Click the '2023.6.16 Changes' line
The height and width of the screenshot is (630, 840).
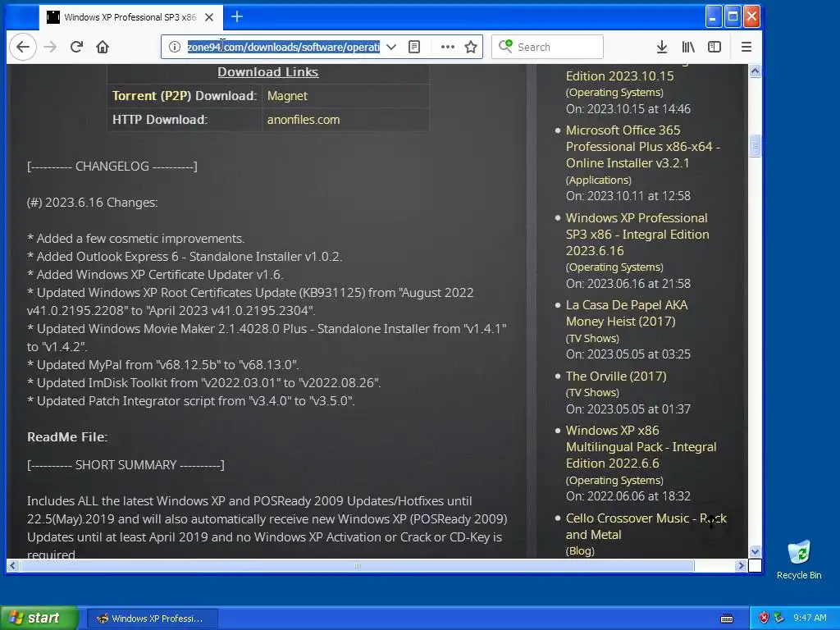pos(92,203)
